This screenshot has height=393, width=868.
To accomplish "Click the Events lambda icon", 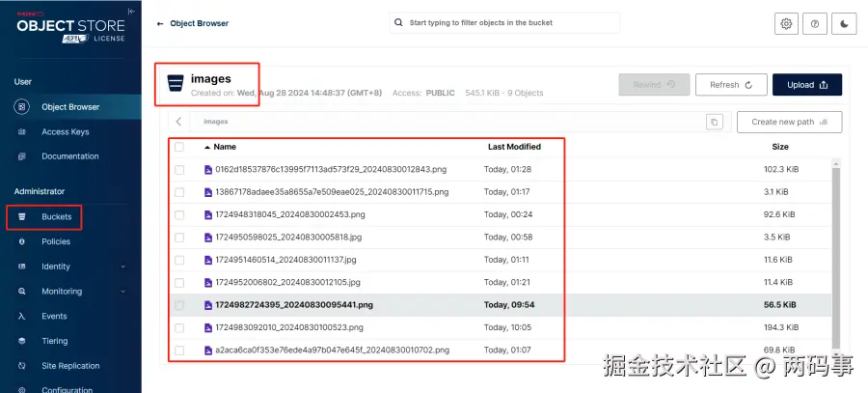I will click(21, 317).
